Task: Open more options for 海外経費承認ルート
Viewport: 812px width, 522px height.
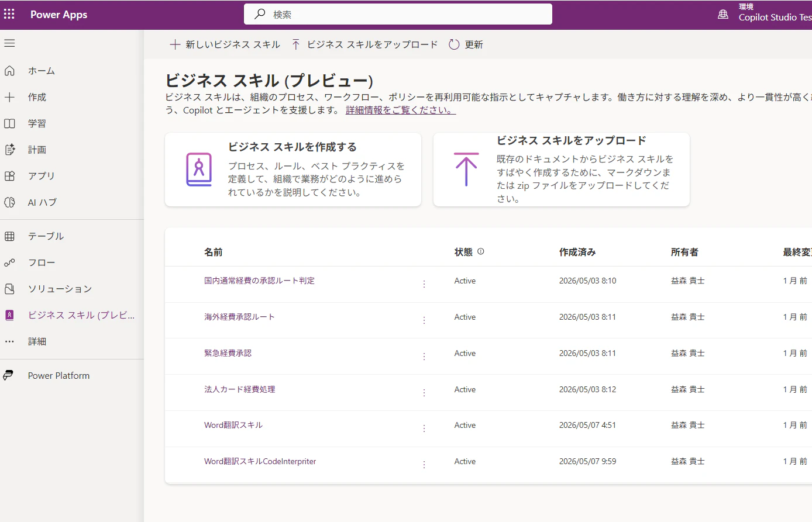Action: click(x=424, y=320)
